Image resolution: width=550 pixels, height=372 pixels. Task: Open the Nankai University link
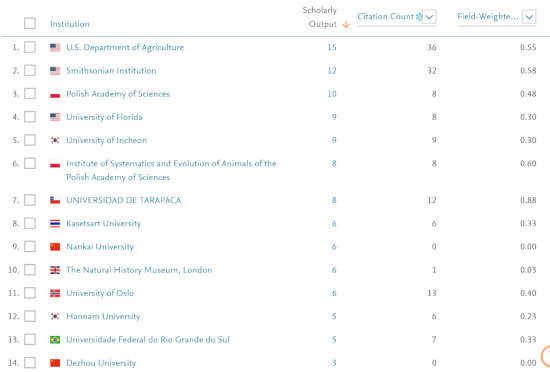click(100, 247)
